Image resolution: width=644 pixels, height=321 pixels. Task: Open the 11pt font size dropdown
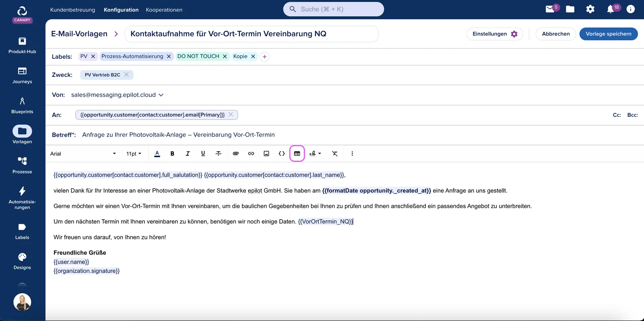tap(134, 153)
